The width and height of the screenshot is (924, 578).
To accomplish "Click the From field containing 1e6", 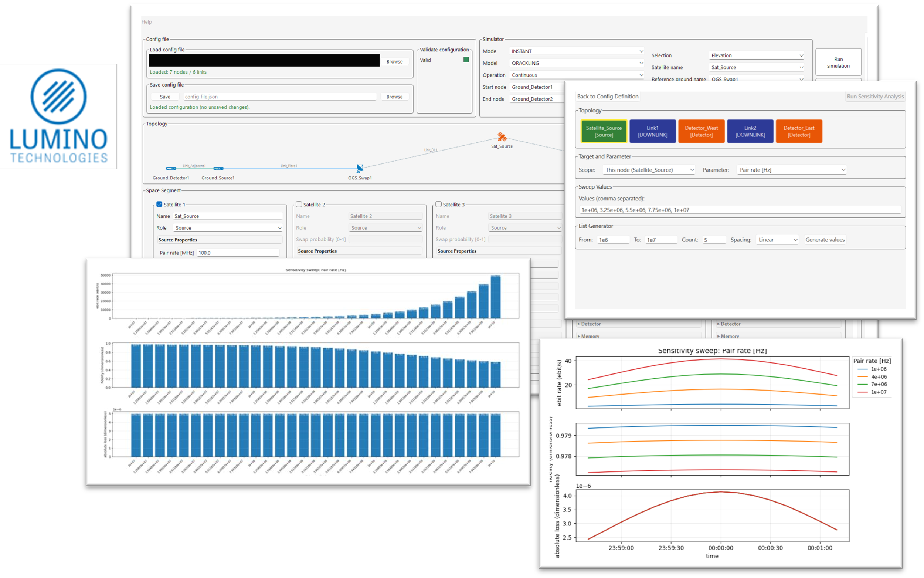I will pyautogui.click(x=614, y=240).
